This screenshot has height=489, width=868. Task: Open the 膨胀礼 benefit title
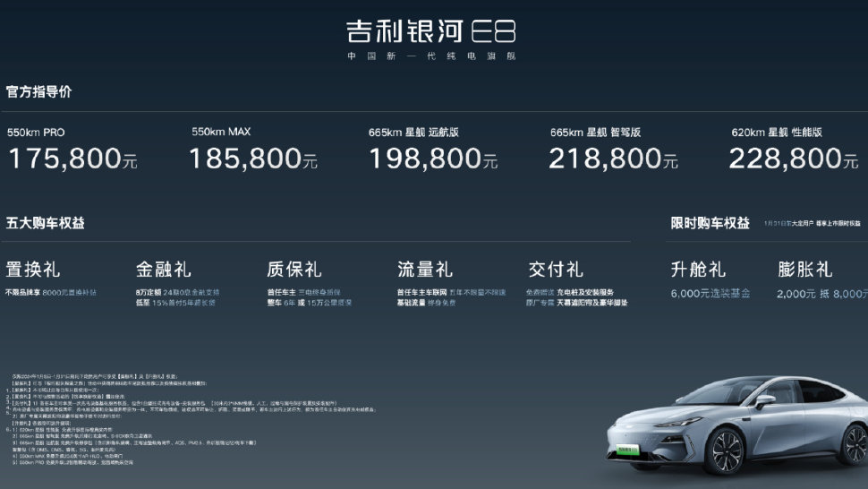804,270
